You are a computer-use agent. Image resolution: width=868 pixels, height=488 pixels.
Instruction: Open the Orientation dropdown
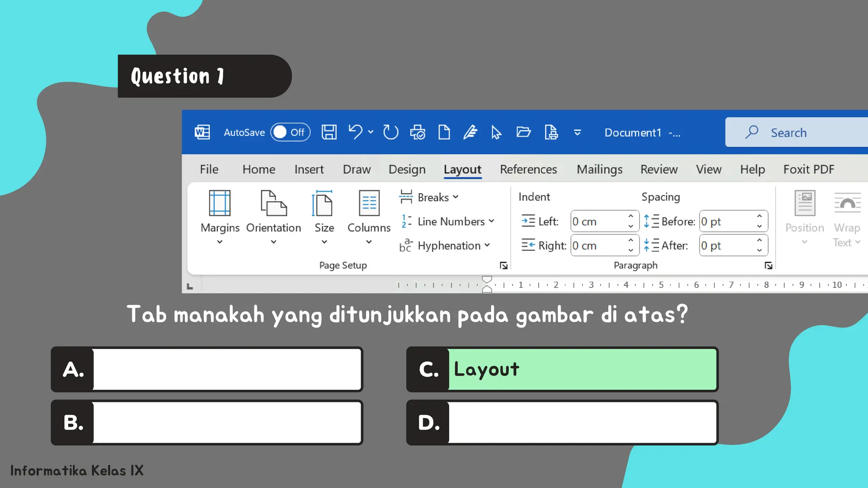point(273,217)
